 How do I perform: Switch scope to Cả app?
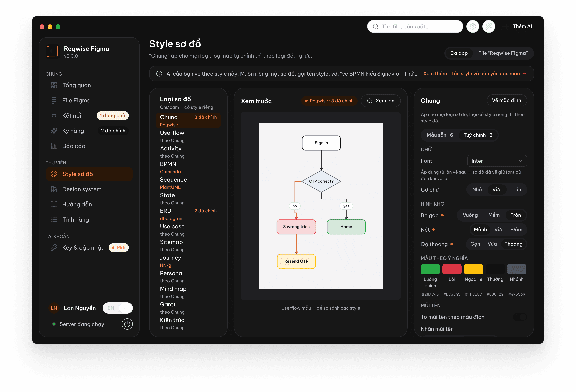(459, 53)
